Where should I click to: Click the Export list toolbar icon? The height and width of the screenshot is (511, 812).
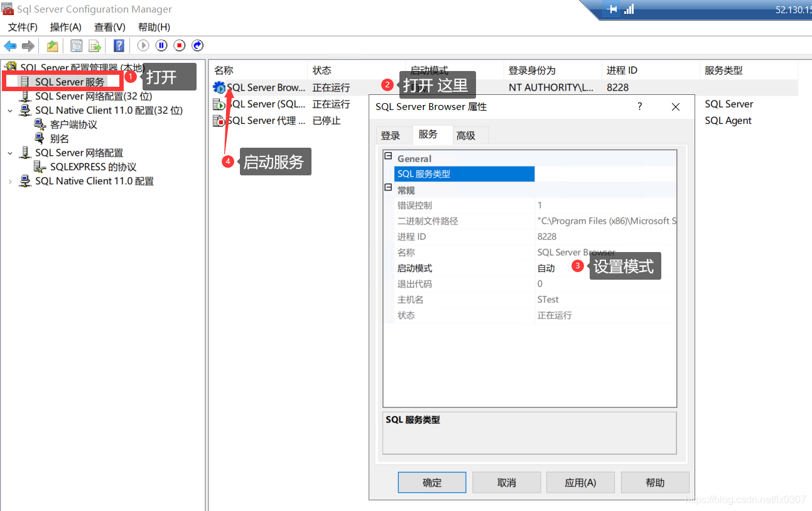tap(95, 46)
